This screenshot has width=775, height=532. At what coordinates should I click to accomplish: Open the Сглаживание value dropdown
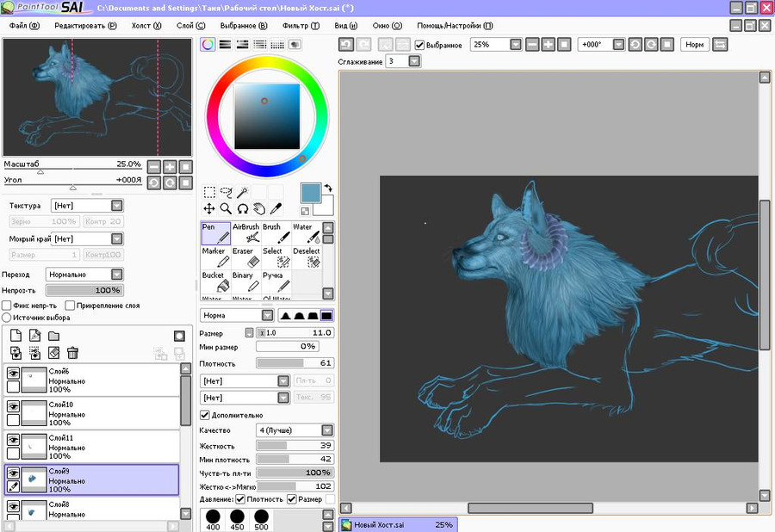click(414, 61)
